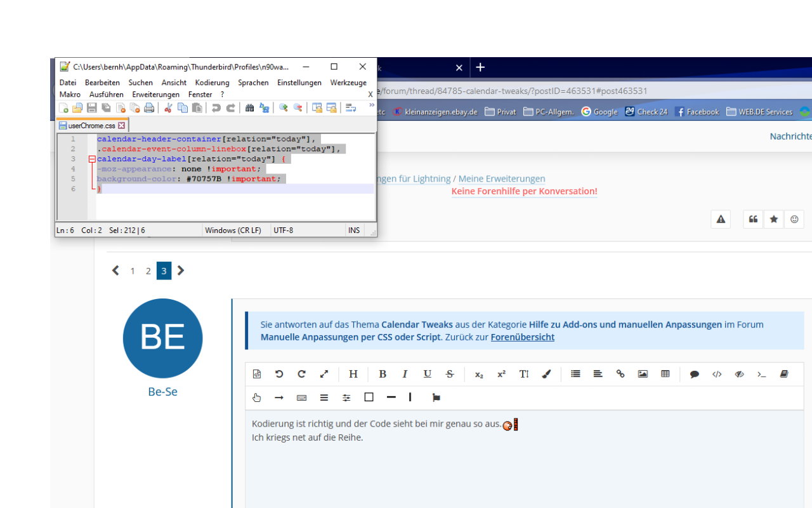Open the text alignment options in editor
The height and width of the screenshot is (508, 812).
(x=598, y=374)
